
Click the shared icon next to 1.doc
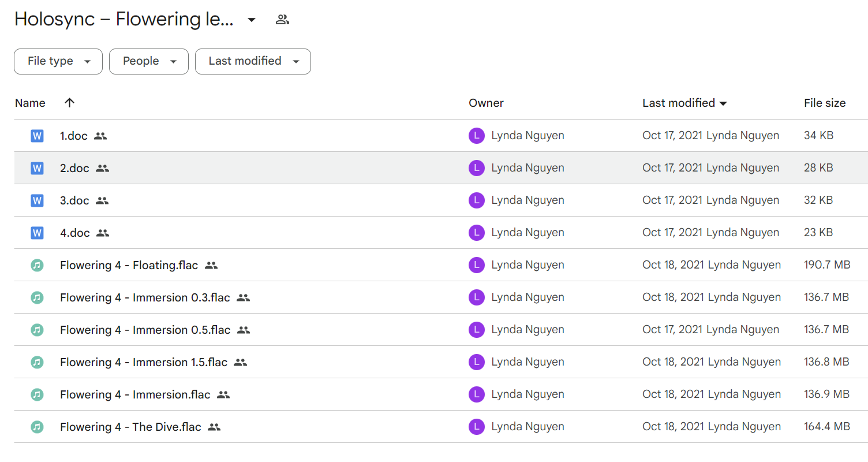point(100,136)
